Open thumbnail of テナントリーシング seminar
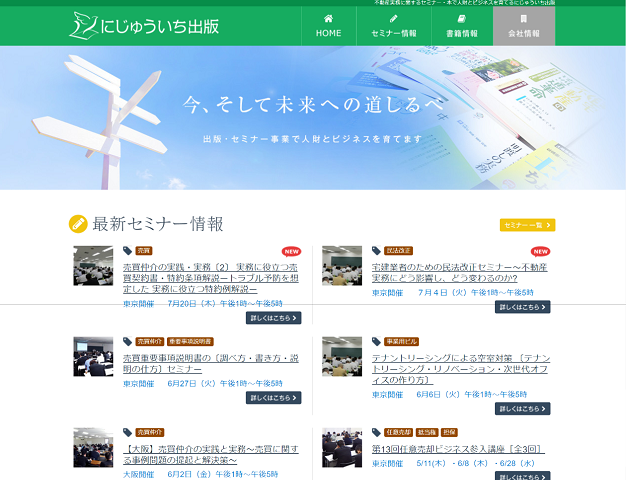Image resolution: width=626 pixels, height=480 pixels. [x=342, y=356]
